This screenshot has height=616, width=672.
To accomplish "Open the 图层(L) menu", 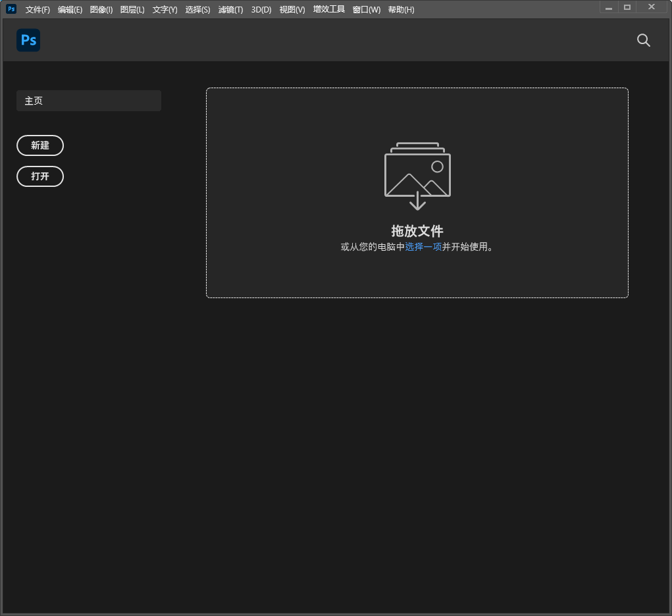I will [132, 9].
